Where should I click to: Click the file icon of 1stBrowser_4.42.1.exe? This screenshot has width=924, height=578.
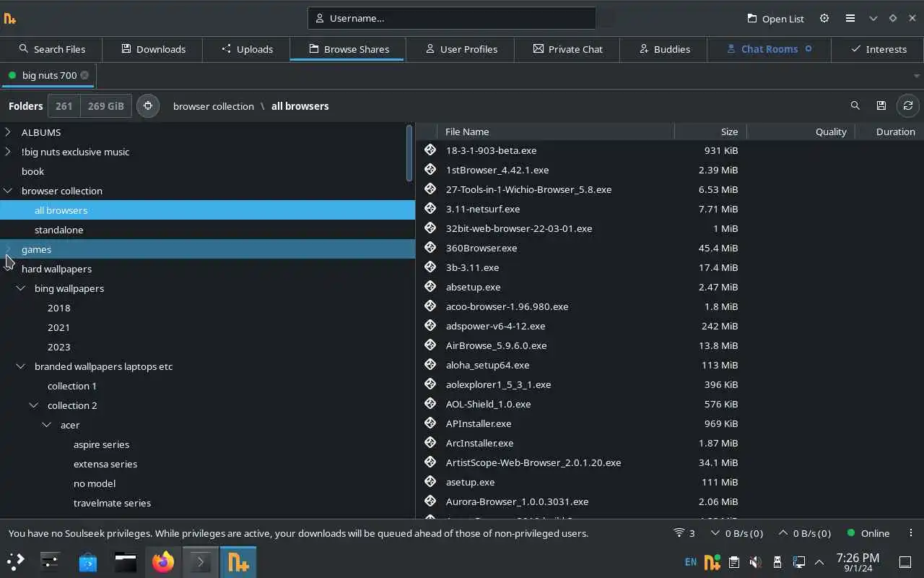430,169
